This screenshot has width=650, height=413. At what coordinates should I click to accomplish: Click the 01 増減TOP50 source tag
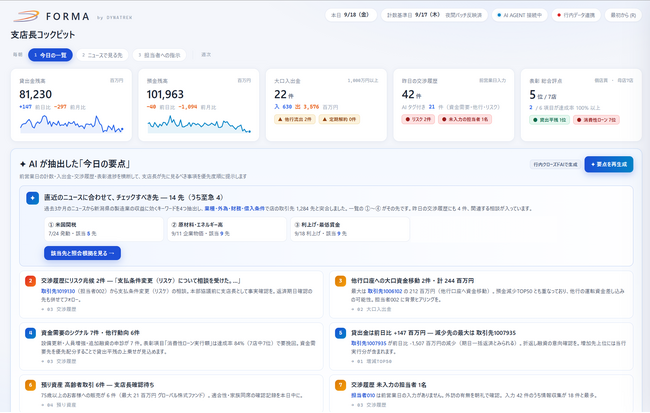point(371,362)
